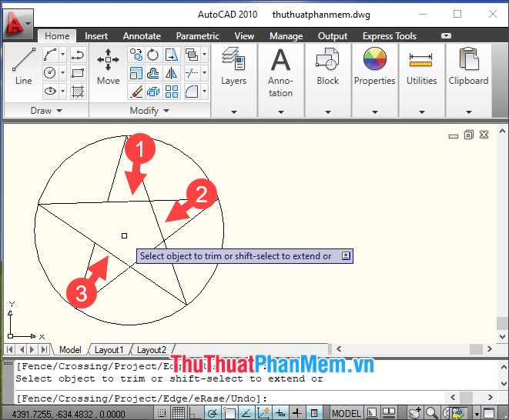Activate the Copy tool in Modify panel
Viewport: 509px width, 420px height.
136,54
